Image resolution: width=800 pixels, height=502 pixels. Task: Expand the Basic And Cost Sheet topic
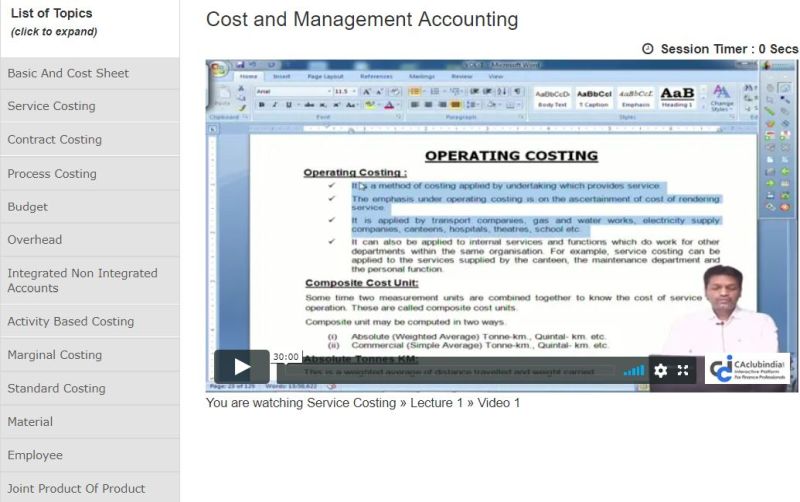68,73
